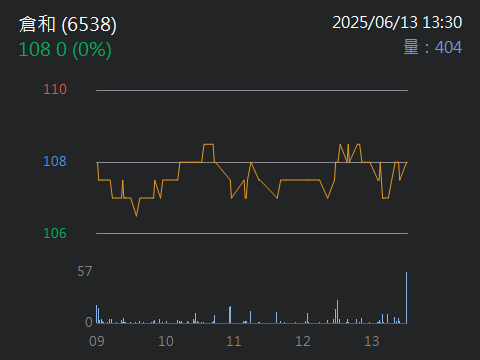Click the price line's lowest dip near 09:30

click(x=136, y=215)
